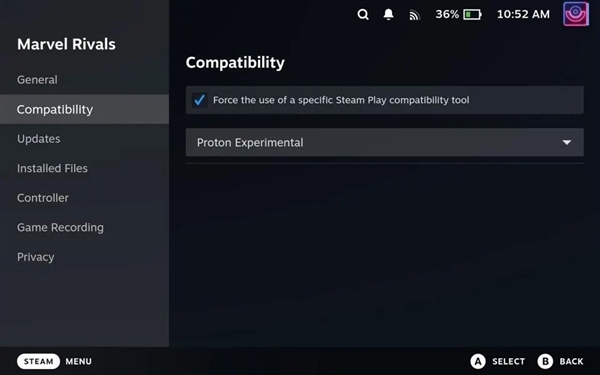Click the B Back button glyph
Viewport: 600px width, 375px height.
pyautogui.click(x=545, y=361)
